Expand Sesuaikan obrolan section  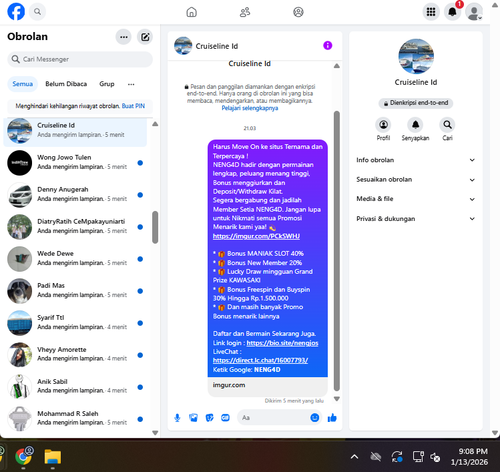[x=415, y=180]
